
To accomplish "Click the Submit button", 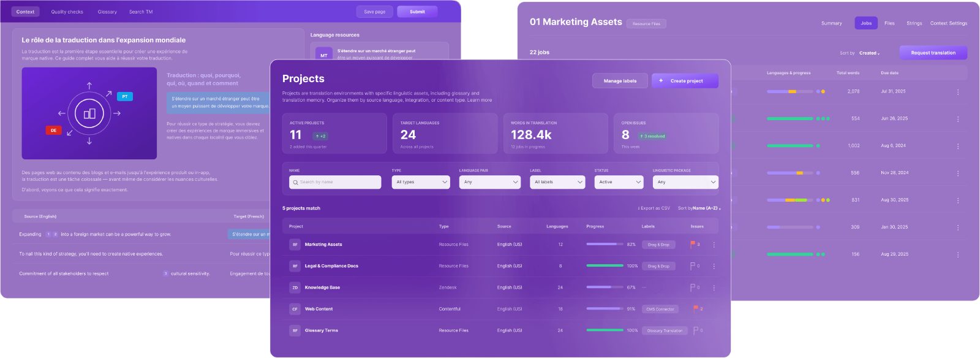I will click(417, 12).
